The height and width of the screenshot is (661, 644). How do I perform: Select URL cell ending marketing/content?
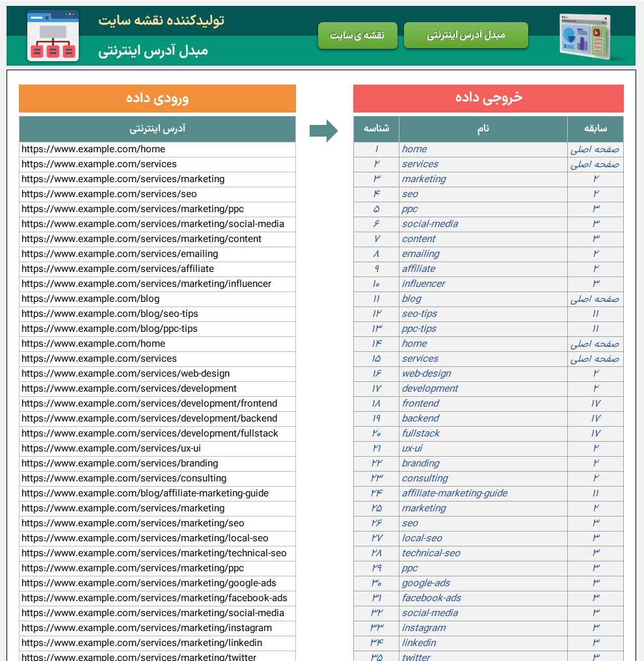click(157, 239)
